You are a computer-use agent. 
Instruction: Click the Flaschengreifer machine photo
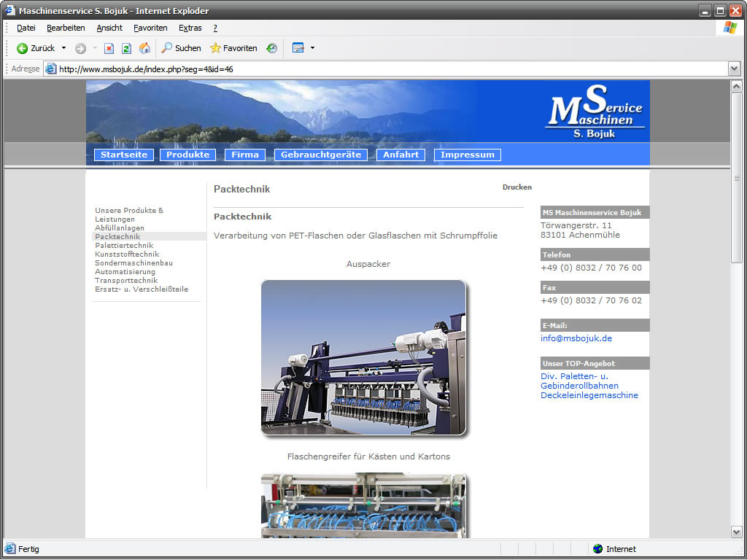point(363,505)
